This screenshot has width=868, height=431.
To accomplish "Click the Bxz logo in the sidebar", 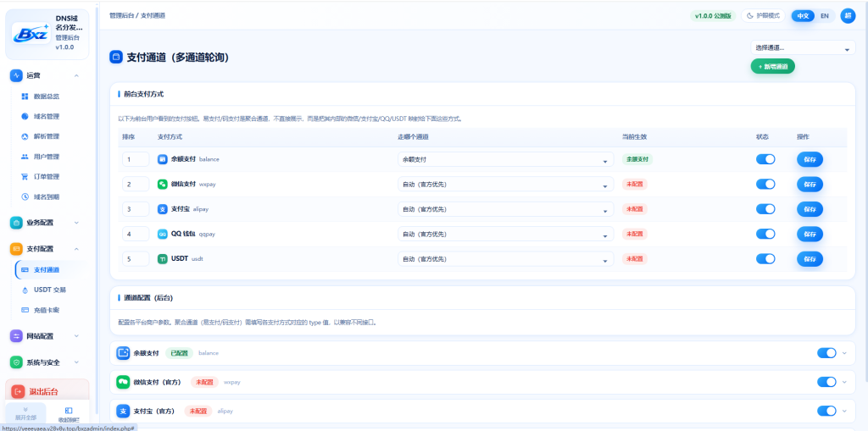I will (x=31, y=33).
